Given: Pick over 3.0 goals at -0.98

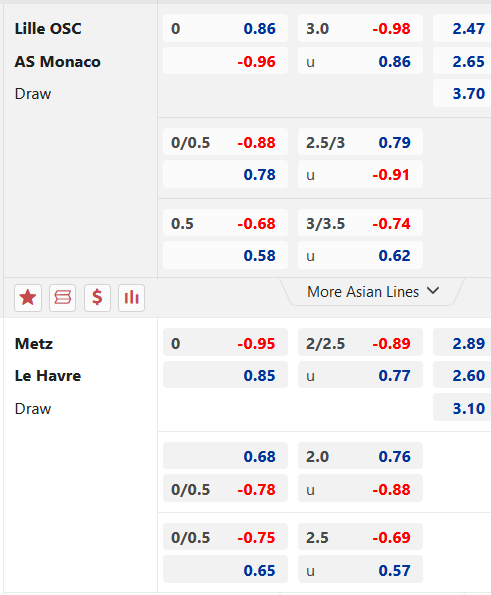Looking at the screenshot, I should coord(360,28).
